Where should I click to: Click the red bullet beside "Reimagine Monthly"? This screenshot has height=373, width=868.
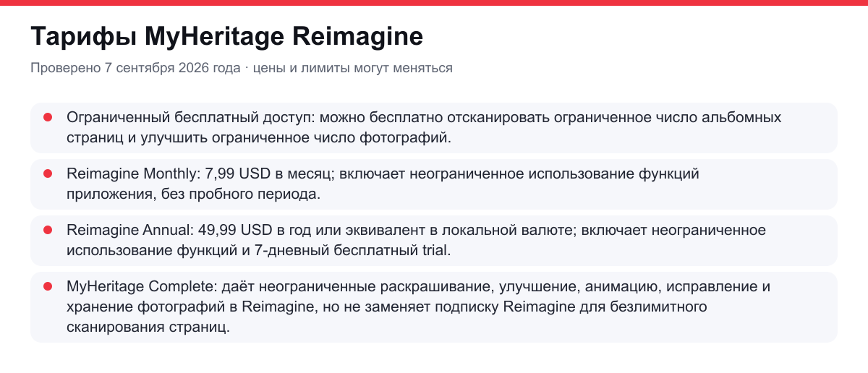point(48,173)
